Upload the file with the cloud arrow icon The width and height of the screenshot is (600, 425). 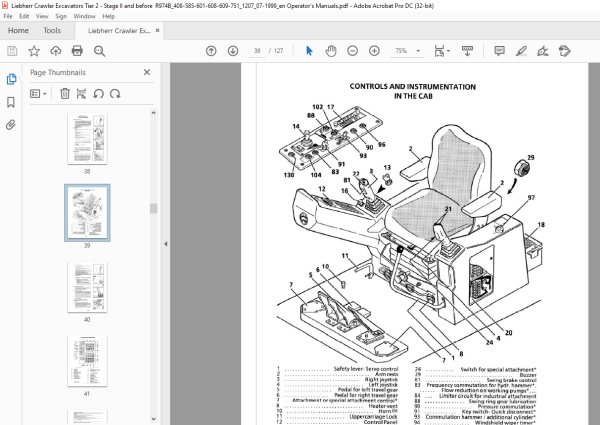pyautogui.click(x=56, y=51)
